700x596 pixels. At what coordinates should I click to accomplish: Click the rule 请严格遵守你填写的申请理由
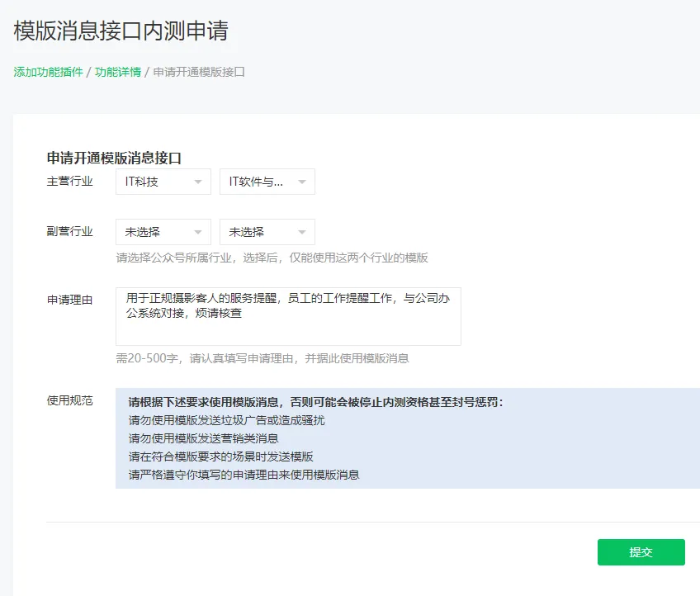point(244,475)
